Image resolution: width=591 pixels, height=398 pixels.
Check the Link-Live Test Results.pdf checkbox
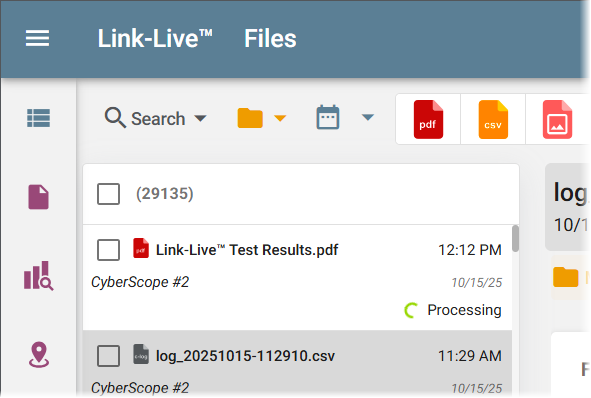tap(109, 250)
